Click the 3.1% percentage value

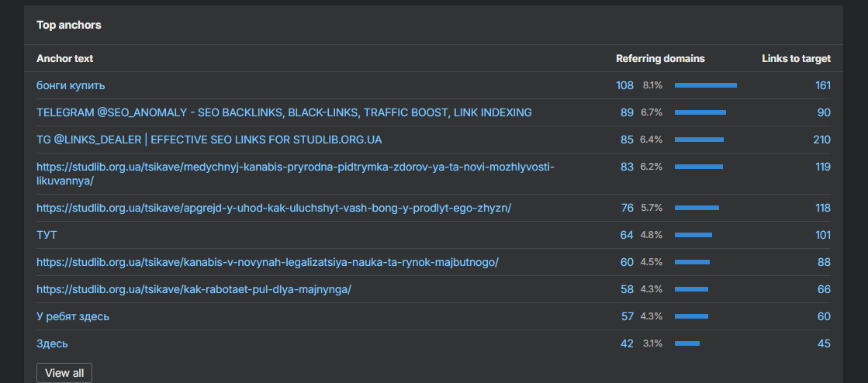tap(652, 343)
